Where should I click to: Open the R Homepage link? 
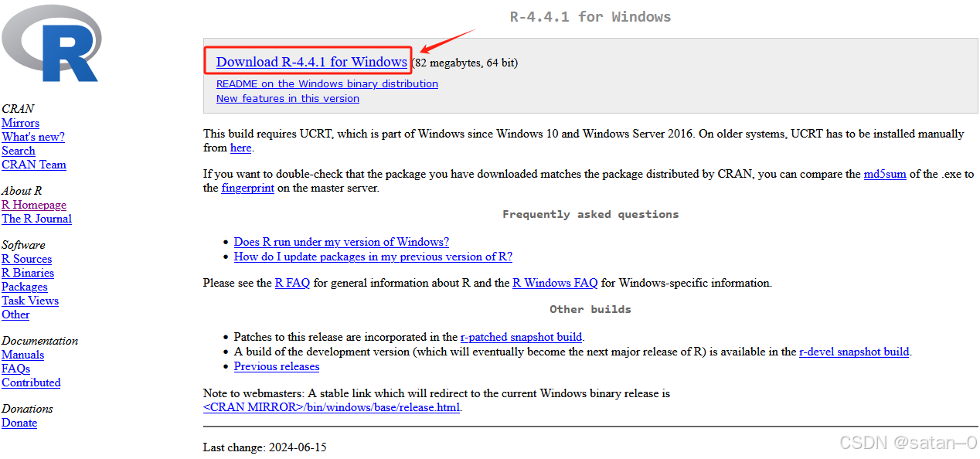coord(34,205)
